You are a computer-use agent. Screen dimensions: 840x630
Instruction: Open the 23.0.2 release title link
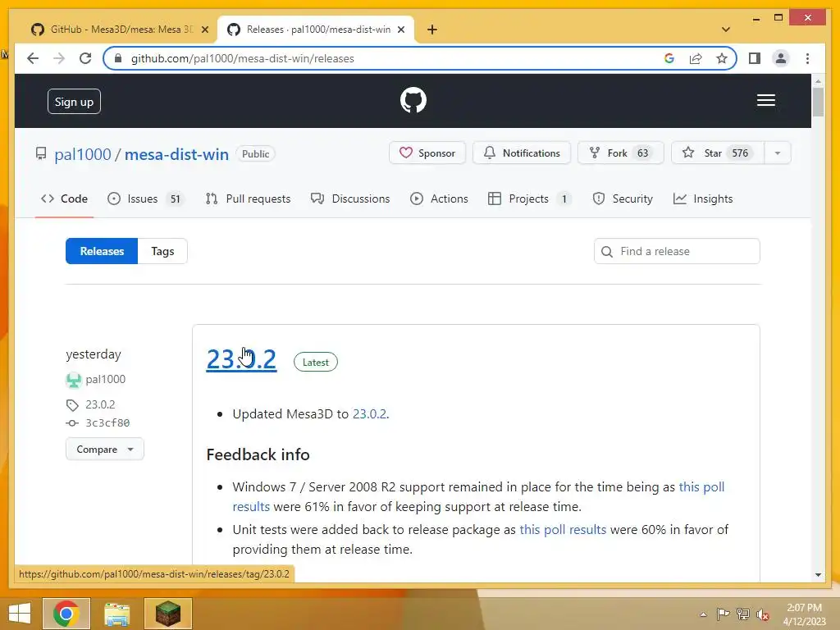pos(242,359)
